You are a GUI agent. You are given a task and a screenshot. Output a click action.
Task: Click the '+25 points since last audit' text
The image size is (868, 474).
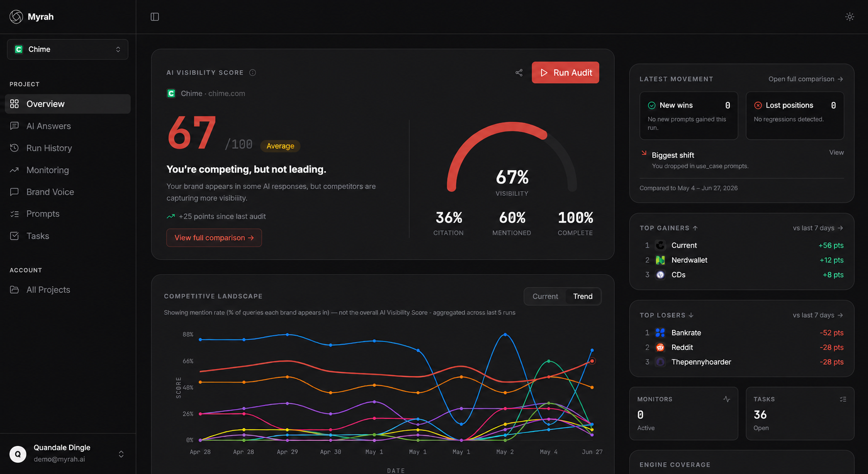222,217
